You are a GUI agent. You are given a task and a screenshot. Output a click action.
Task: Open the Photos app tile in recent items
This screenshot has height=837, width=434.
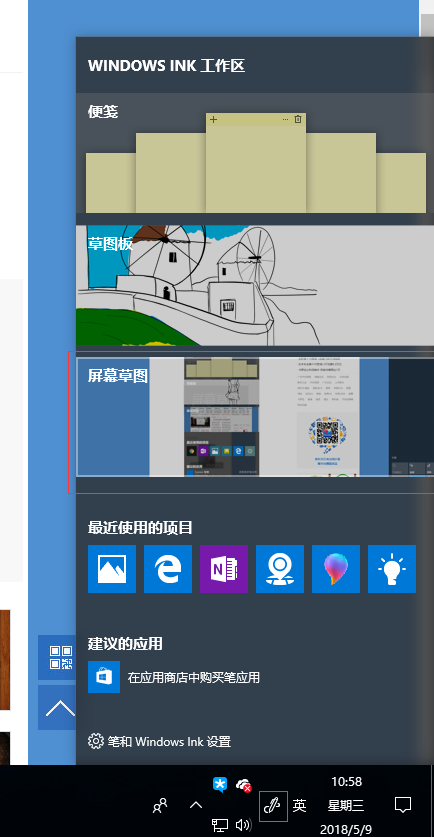[112, 569]
